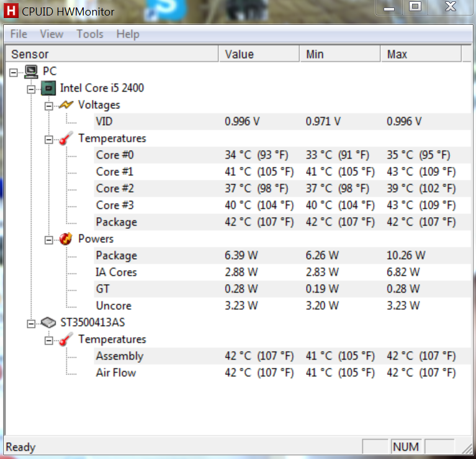Click the hard drive Temperatures thermometer icon
This screenshot has height=459, width=476.
click(x=66, y=339)
